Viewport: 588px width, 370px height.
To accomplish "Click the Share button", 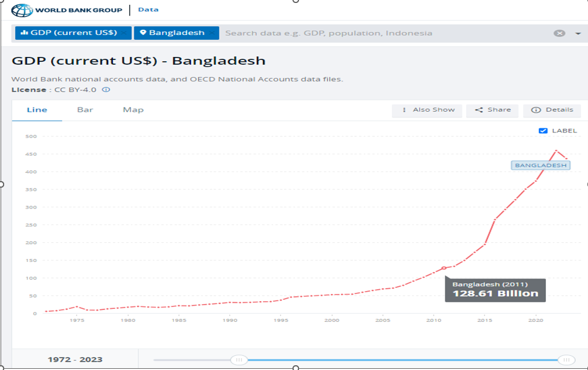I will pos(492,110).
